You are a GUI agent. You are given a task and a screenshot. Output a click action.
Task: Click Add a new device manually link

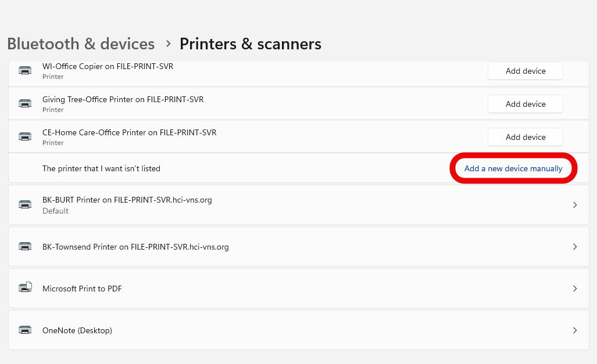click(x=513, y=168)
